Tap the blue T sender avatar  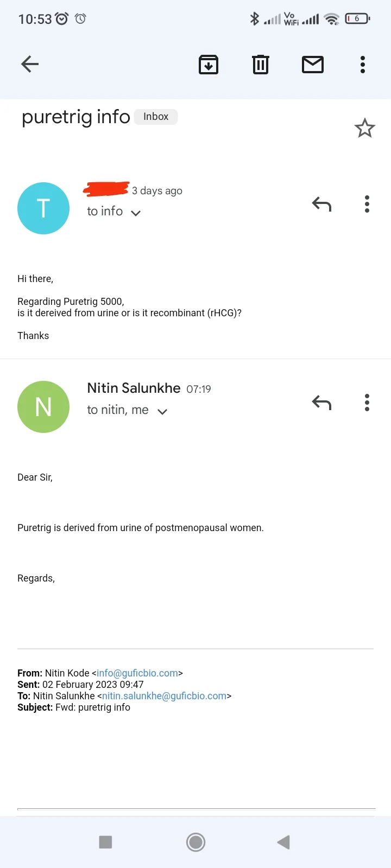click(43, 208)
